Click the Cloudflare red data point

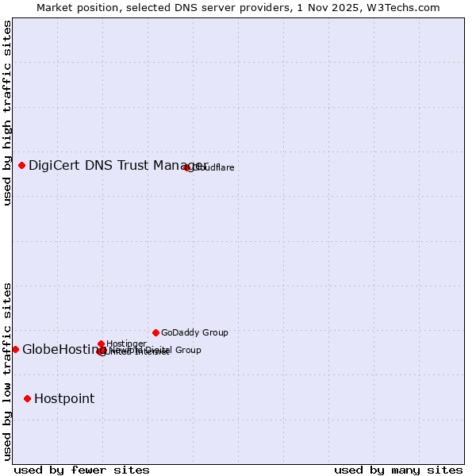click(187, 167)
